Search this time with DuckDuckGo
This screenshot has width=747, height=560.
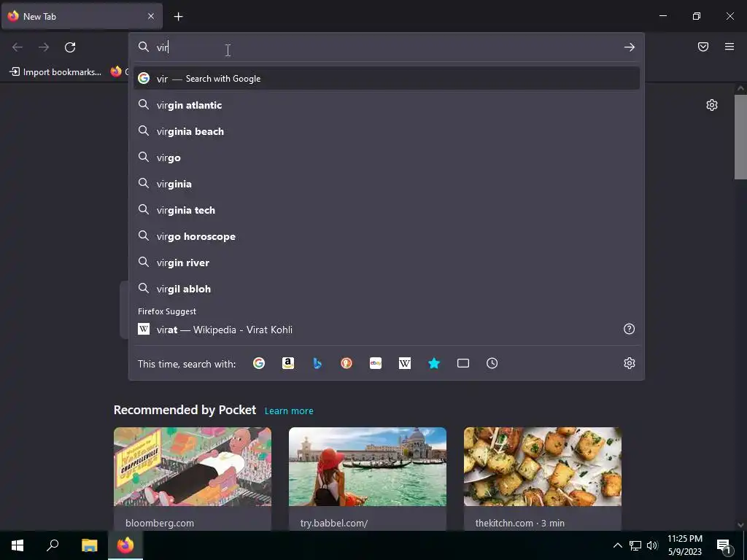(x=347, y=363)
